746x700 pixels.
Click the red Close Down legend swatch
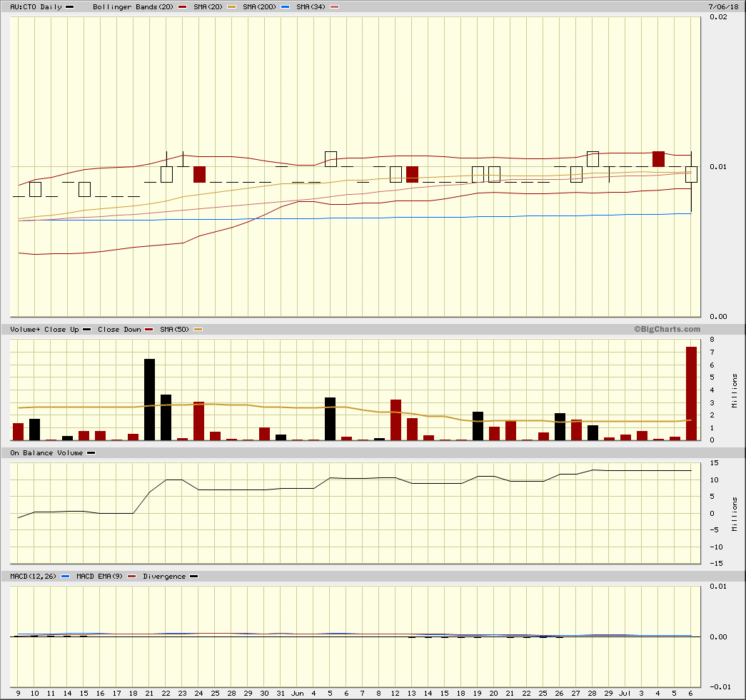pyautogui.click(x=149, y=330)
